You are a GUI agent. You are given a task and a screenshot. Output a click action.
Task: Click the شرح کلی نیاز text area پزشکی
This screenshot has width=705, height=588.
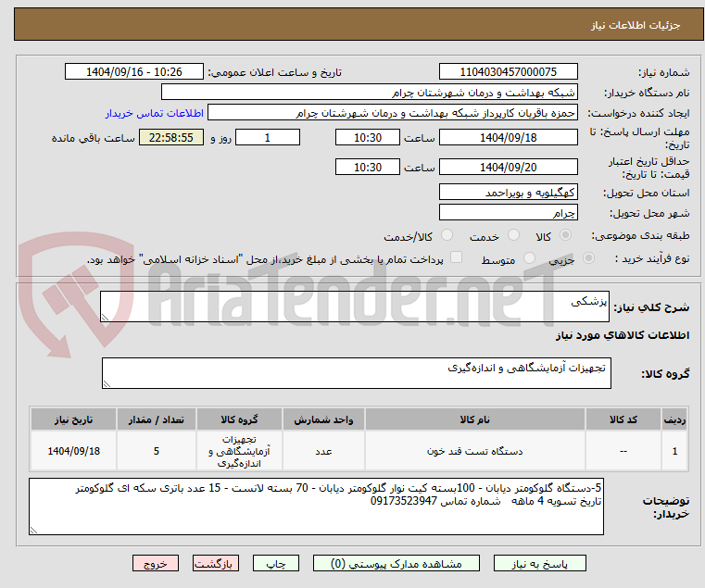(x=354, y=307)
